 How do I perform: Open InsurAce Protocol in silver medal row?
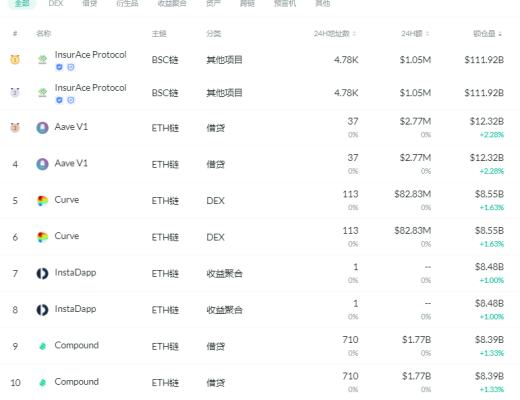(x=91, y=88)
